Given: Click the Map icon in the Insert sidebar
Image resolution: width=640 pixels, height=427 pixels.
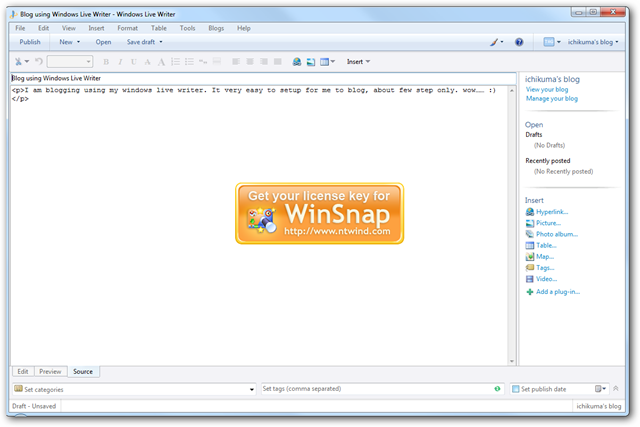Looking at the screenshot, I should click(x=530, y=256).
